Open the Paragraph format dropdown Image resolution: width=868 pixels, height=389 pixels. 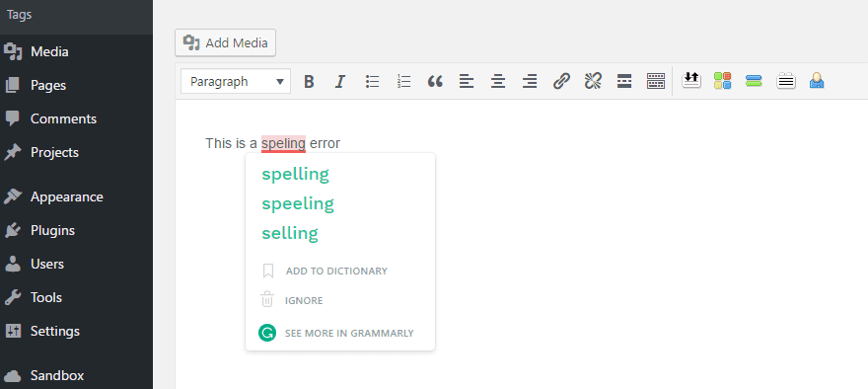[x=236, y=82]
